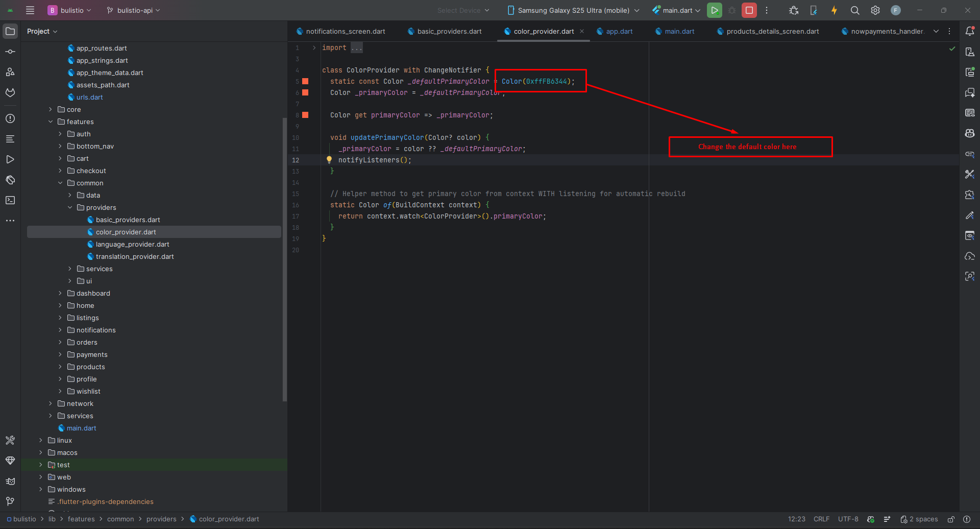Open more run actions menu
This screenshot has width=980, height=529.
coord(767,10)
